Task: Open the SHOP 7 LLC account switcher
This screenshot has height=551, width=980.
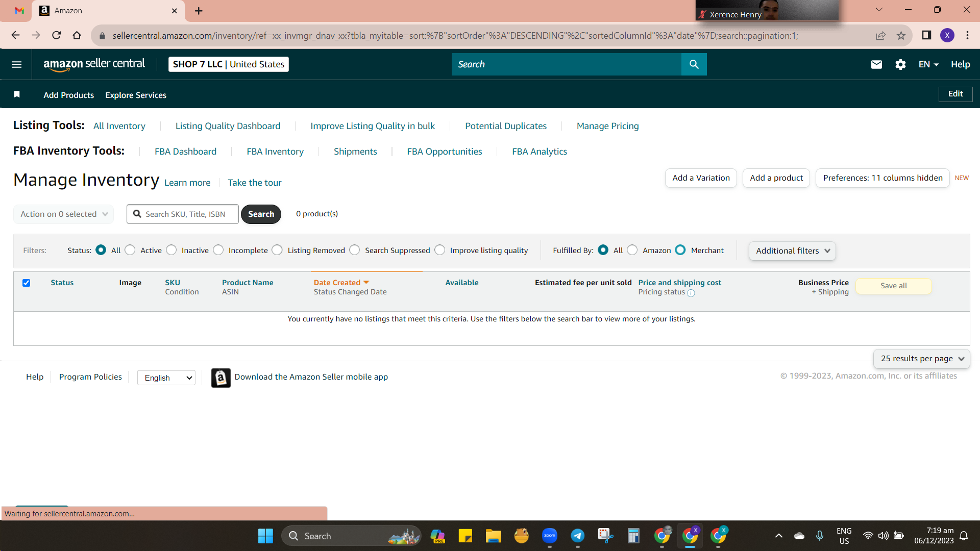Action: coord(229,64)
